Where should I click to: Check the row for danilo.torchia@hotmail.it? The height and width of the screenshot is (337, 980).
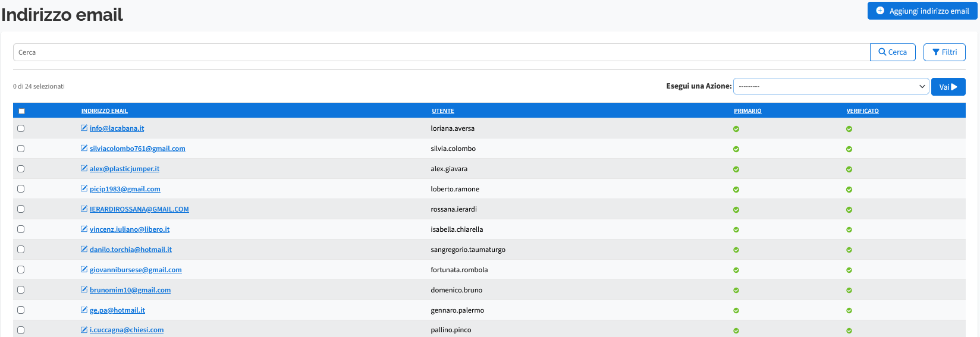point(21,250)
